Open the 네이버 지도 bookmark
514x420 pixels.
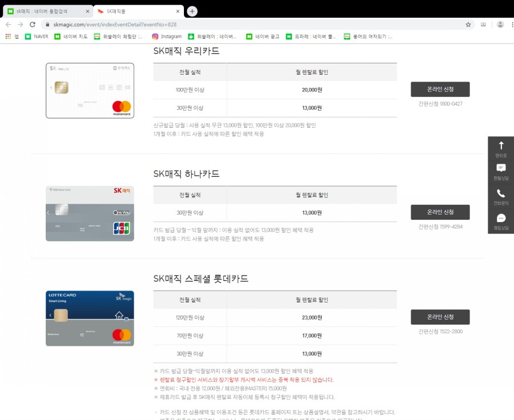[71, 37]
